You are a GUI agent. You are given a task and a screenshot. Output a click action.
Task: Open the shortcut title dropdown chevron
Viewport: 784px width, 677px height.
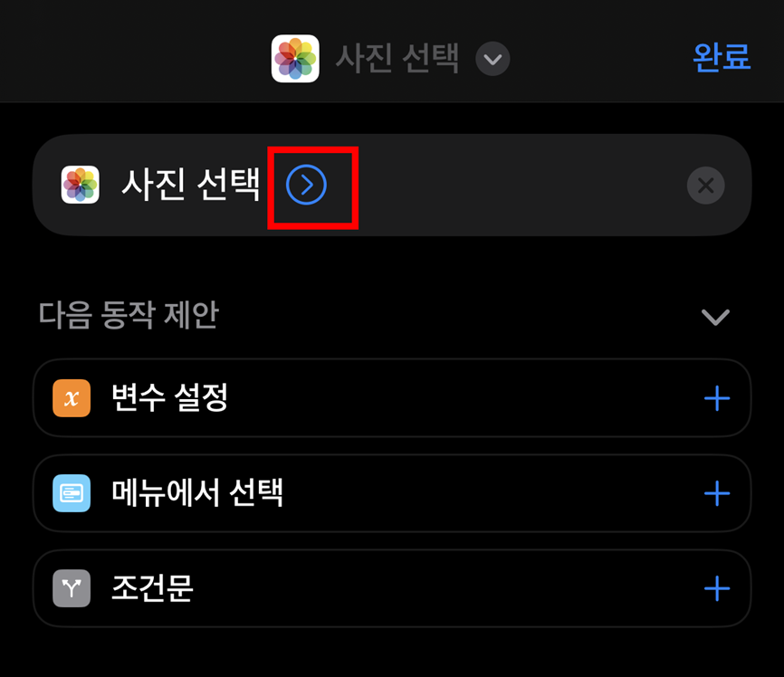[492, 59]
